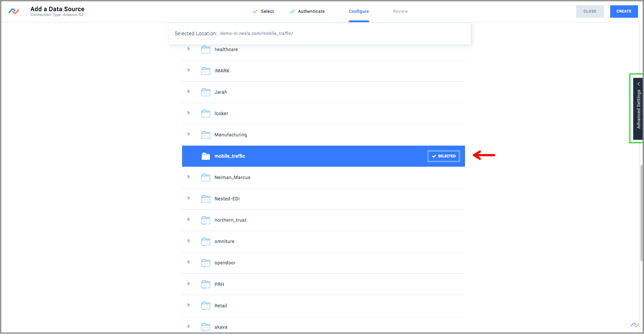Open the Review step tab
This screenshot has width=644, height=334.
pos(400,11)
